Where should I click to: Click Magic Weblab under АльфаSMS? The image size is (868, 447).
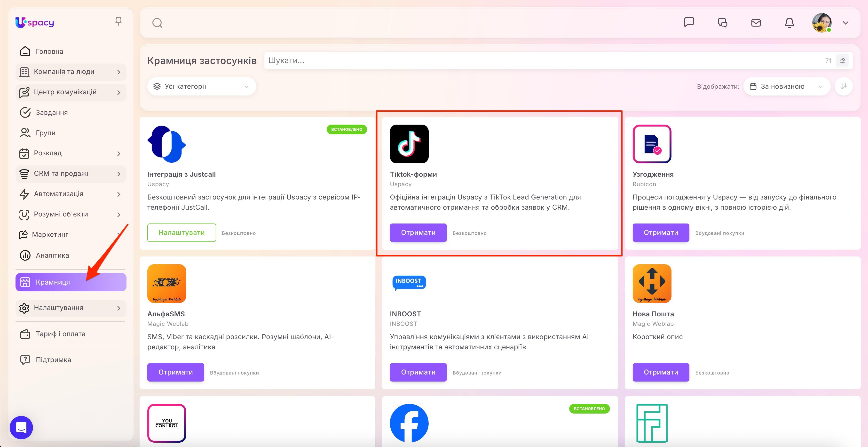pos(168,324)
